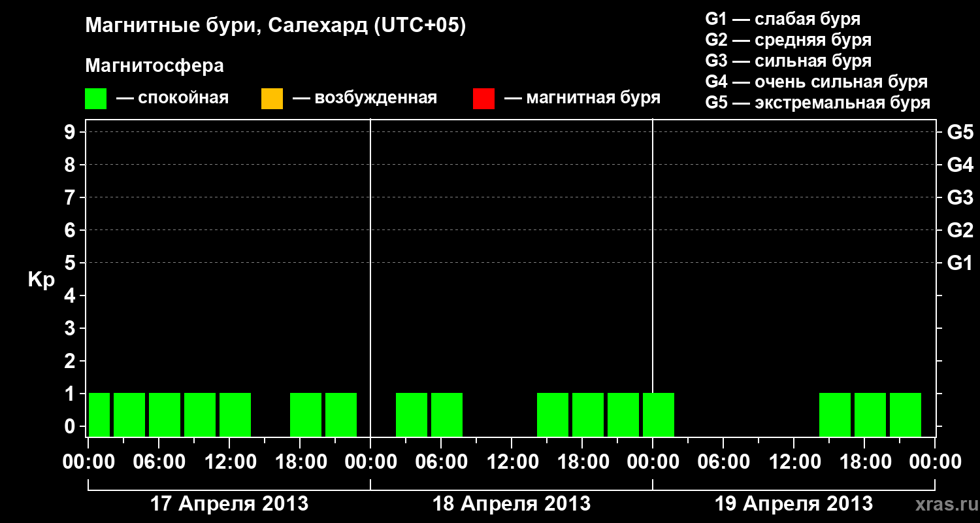Click the orange 'возбужденная' legend swatch
The image size is (980, 523).
(272, 99)
